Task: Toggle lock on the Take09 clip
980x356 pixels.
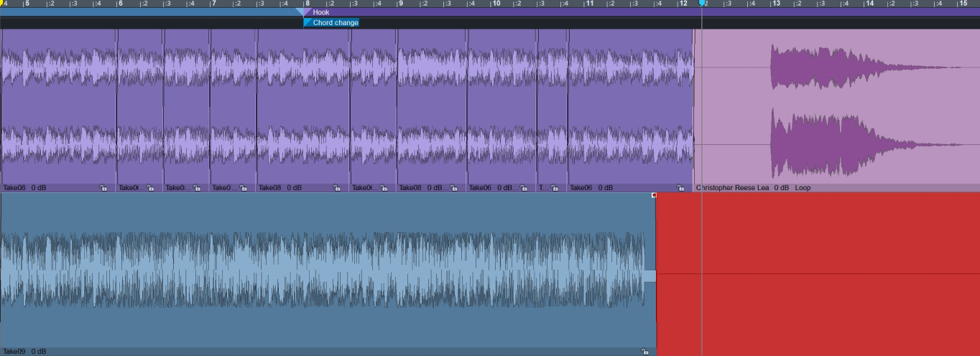Action: click(644, 352)
